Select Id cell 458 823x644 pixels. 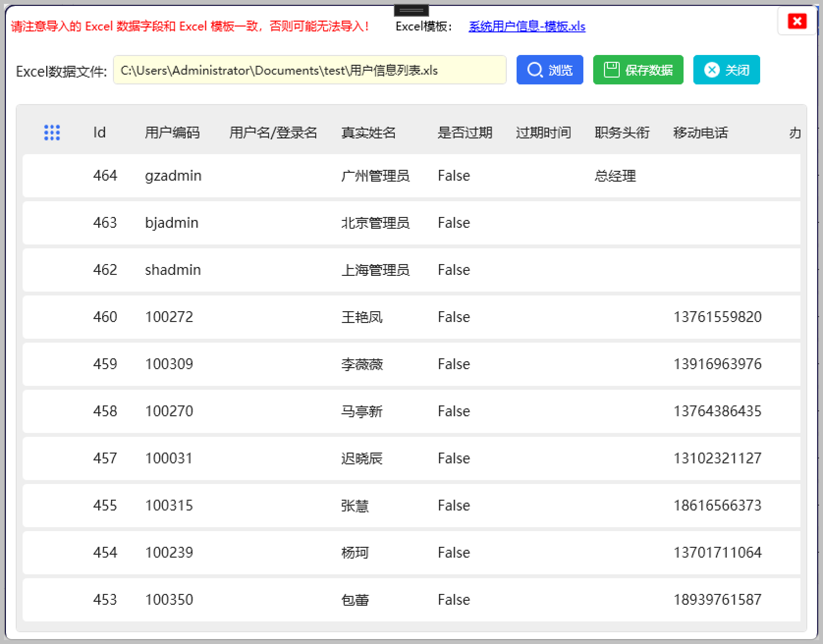click(105, 411)
